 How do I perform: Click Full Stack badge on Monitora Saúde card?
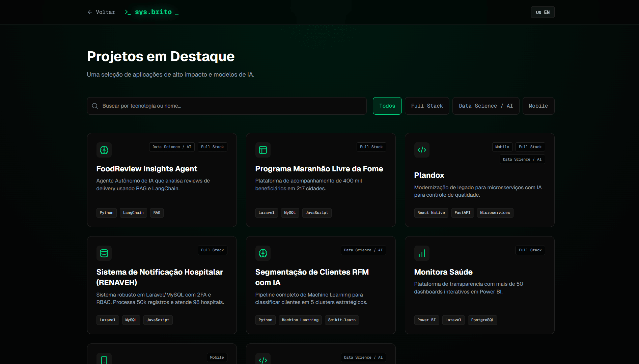(530, 250)
